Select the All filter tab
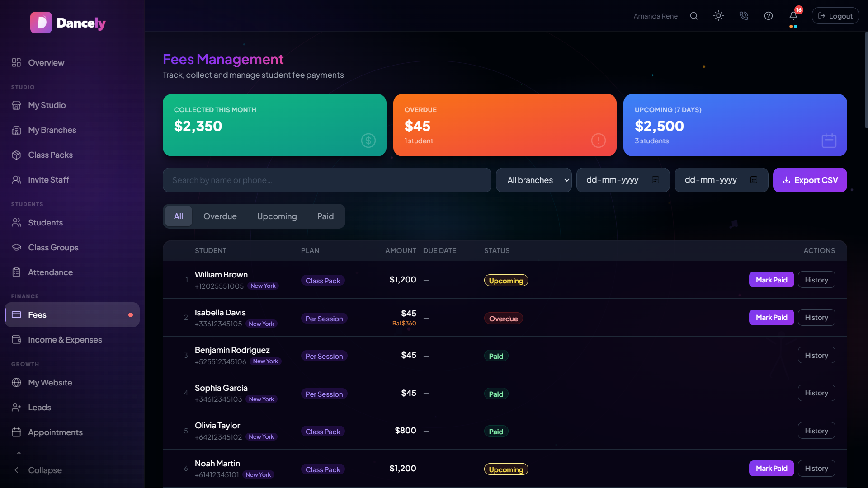Viewport: 868px width, 488px height. point(179,216)
